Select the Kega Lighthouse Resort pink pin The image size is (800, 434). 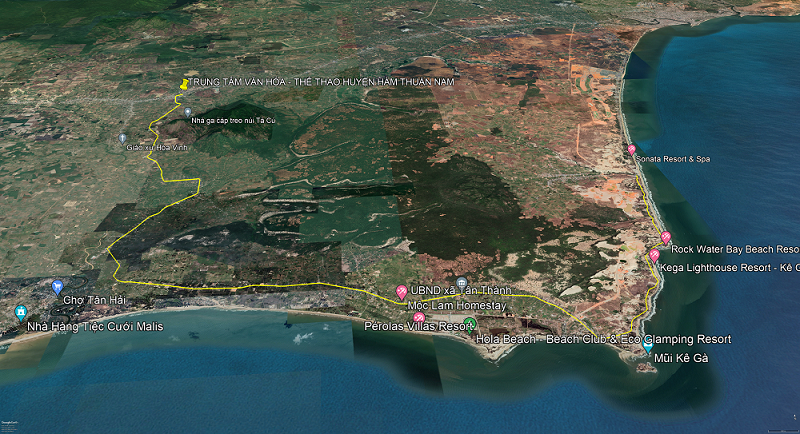[x=654, y=256]
